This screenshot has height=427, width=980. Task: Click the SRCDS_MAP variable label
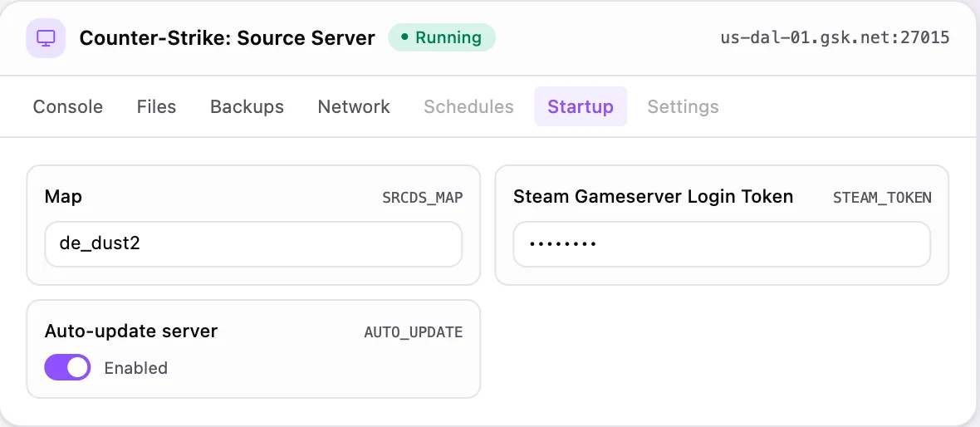tap(423, 198)
